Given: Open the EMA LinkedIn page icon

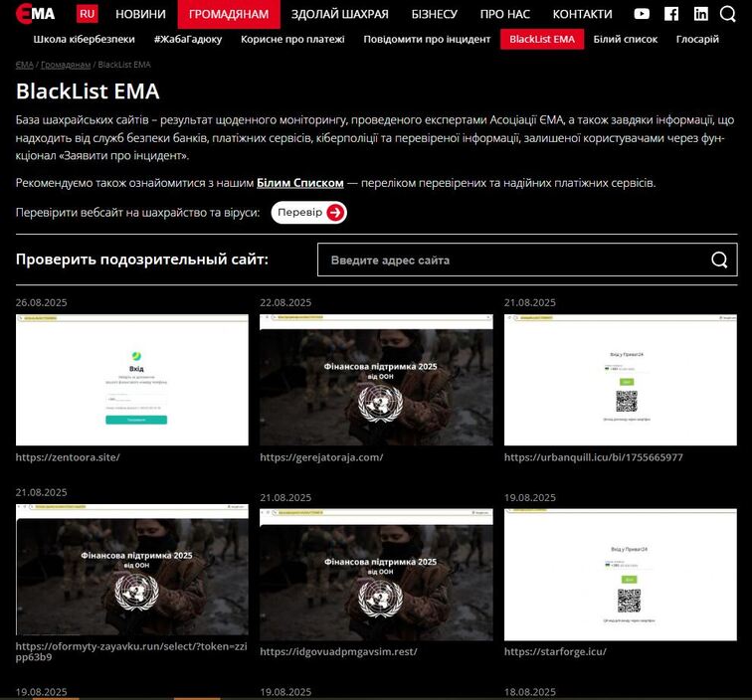Looking at the screenshot, I should pyautogui.click(x=700, y=14).
